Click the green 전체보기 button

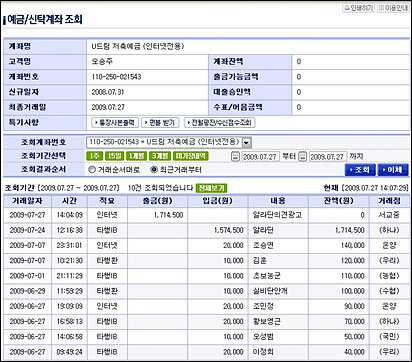pyautogui.click(x=211, y=188)
